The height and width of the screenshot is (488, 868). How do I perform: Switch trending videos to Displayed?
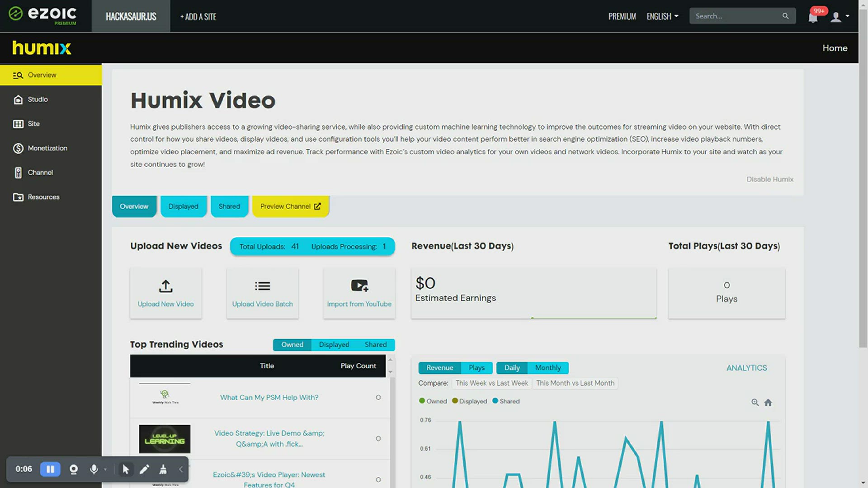tap(334, 344)
